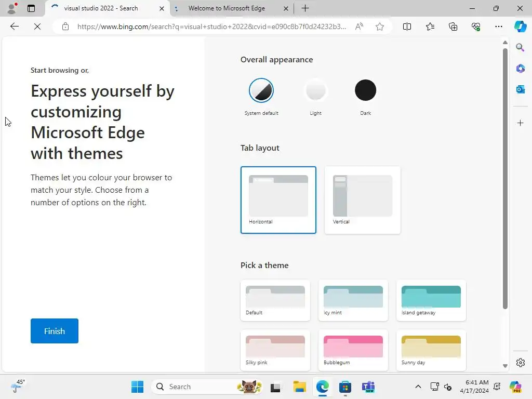
Task: Choose Vertical tab layout
Action: coord(362,200)
